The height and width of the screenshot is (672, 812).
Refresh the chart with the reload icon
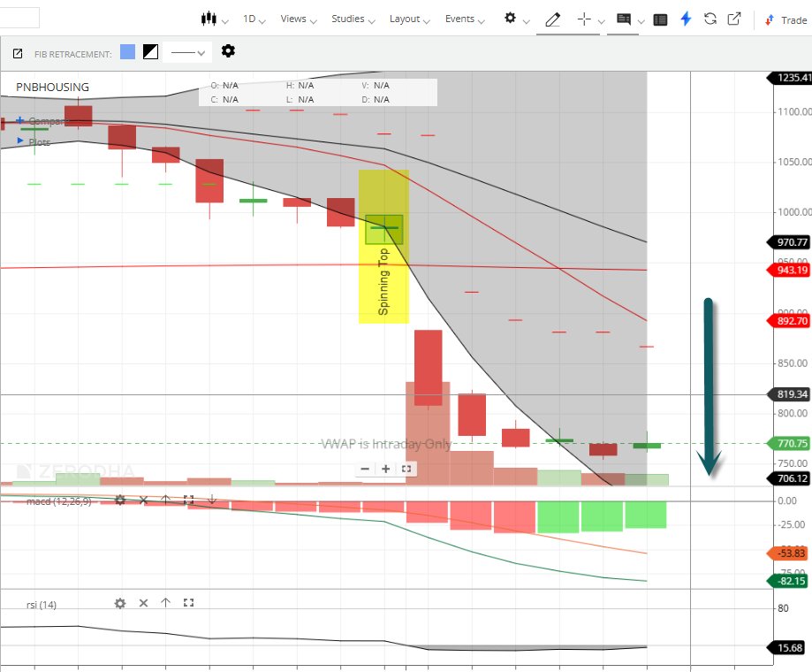(710, 19)
